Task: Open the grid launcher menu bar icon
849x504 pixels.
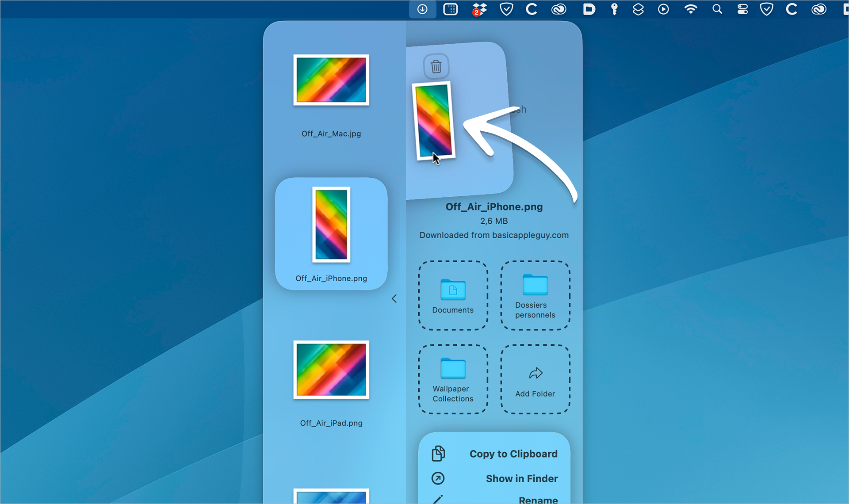Action: point(450,9)
